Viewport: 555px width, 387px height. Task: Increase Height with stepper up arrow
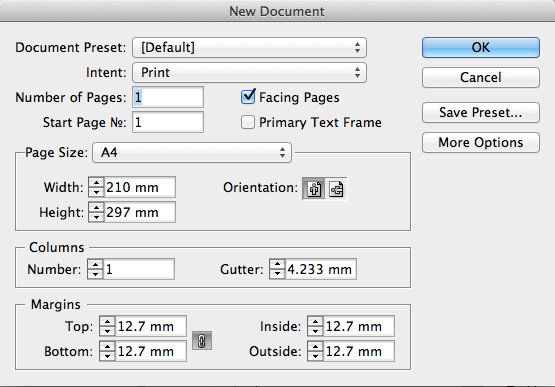96,207
